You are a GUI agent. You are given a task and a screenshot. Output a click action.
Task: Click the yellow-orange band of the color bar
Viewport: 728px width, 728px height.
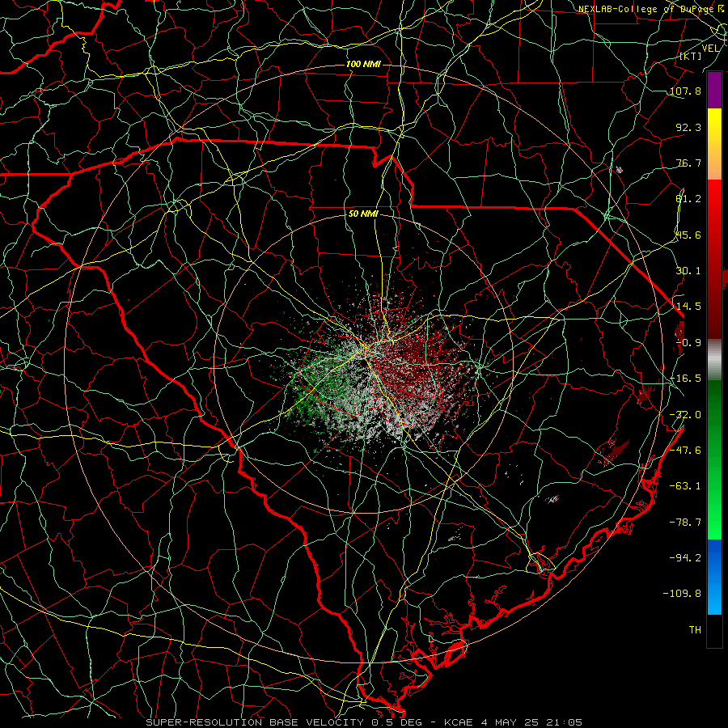(714, 144)
